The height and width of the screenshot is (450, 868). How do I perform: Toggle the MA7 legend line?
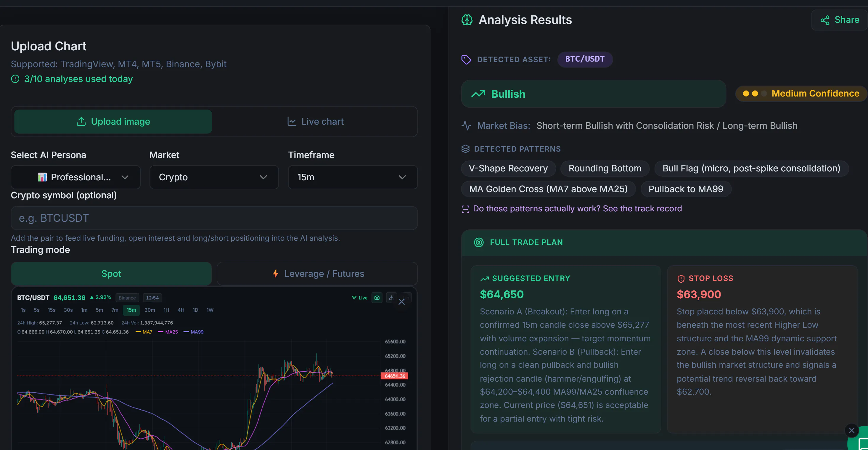pos(144,332)
